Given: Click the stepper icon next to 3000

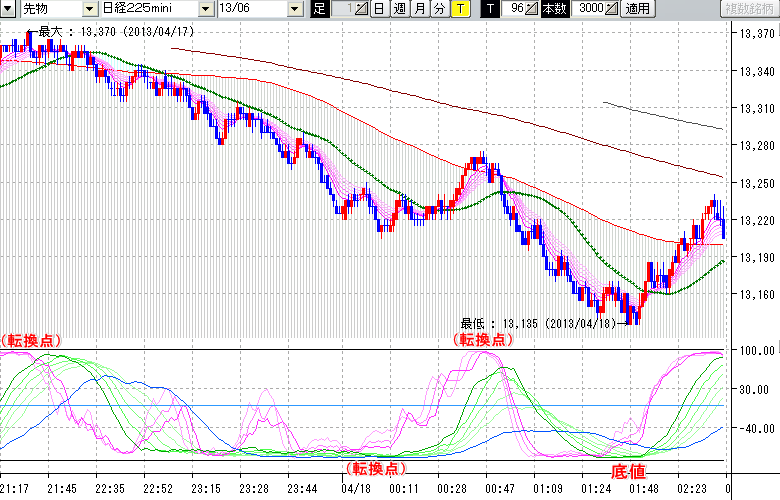Looking at the screenshot, I should tap(611, 9).
